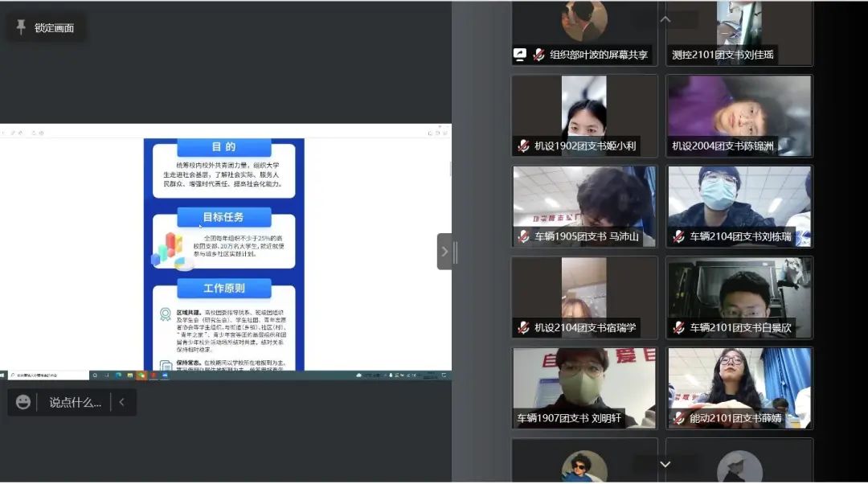
Task: Click the pin icon beside 锁定画面
Action: point(21,27)
